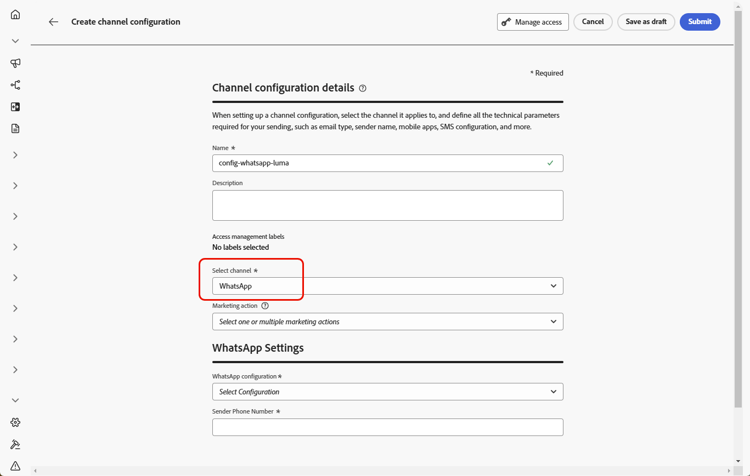Click Save as draft

[x=646, y=22]
